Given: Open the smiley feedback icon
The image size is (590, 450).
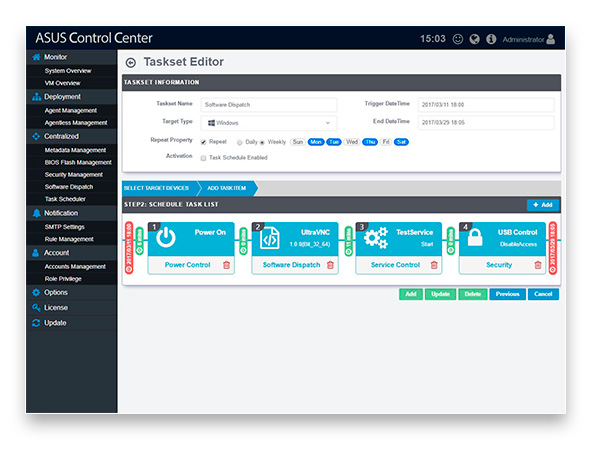Looking at the screenshot, I should pyautogui.click(x=458, y=39).
